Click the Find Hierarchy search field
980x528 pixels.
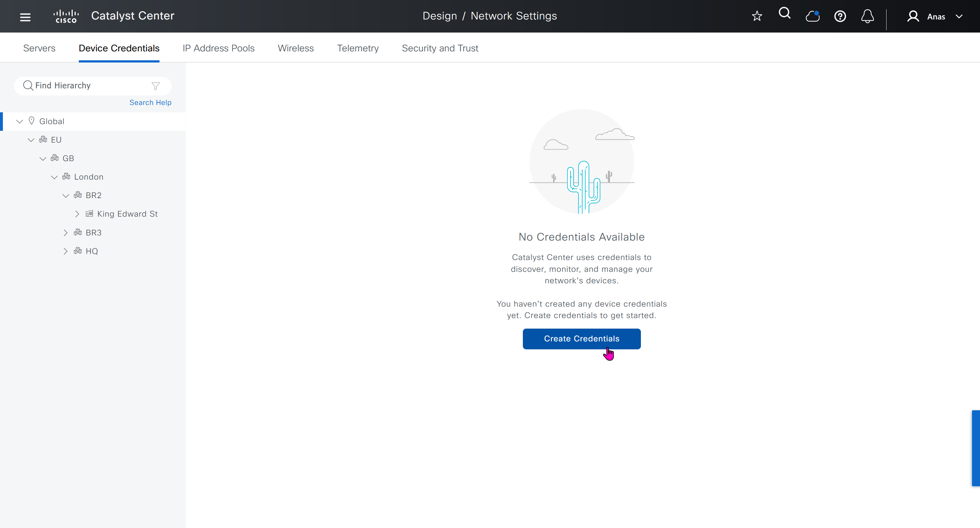coord(87,86)
